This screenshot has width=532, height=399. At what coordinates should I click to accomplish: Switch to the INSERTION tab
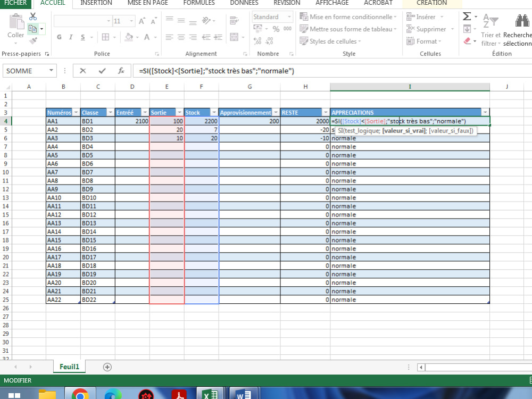[96, 3]
